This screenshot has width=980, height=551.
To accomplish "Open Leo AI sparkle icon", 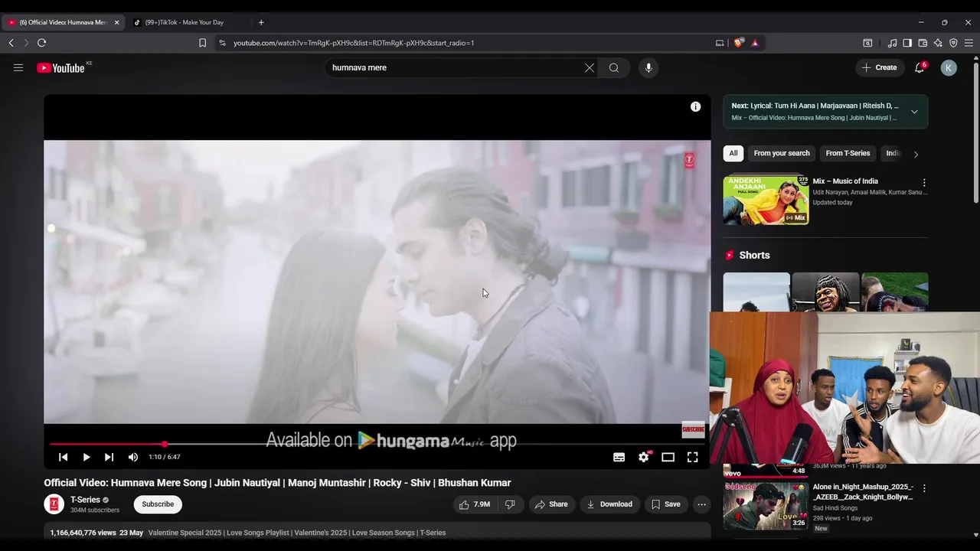I will (938, 43).
